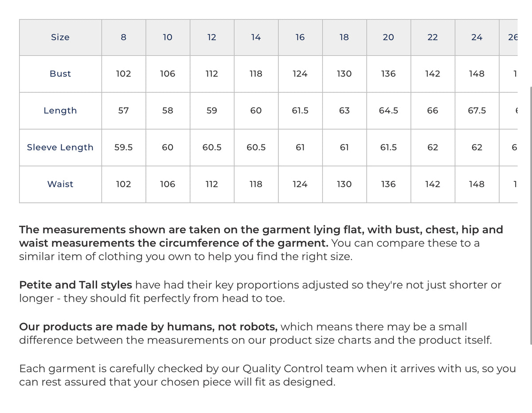Click length value 61.5 for size 16
Viewport: 532px width, 413px height.
pos(300,111)
